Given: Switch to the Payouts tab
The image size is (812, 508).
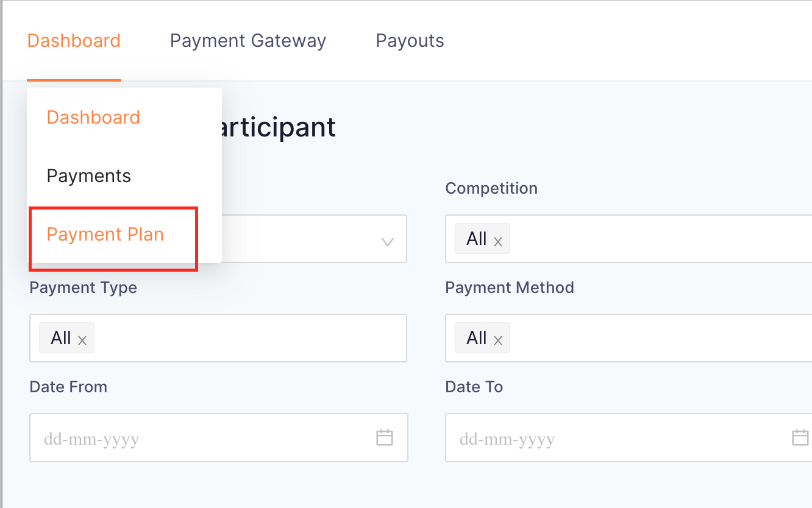Looking at the screenshot, I should 410,41.
